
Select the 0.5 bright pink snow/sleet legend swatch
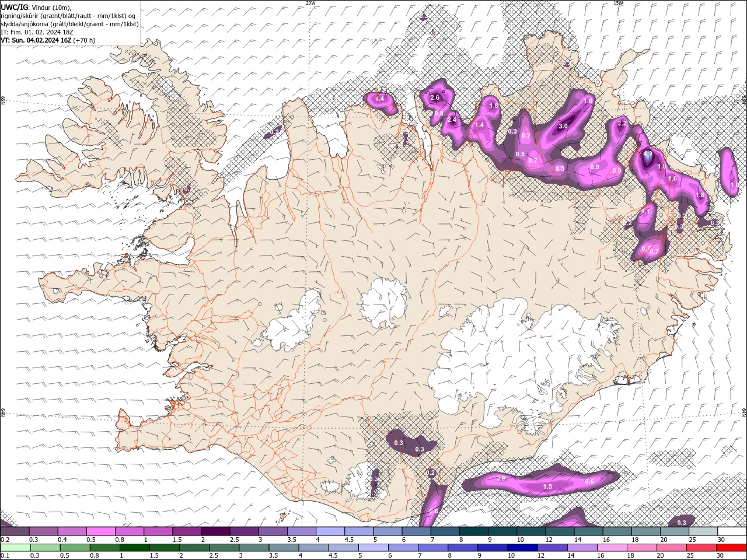(100, 531)
